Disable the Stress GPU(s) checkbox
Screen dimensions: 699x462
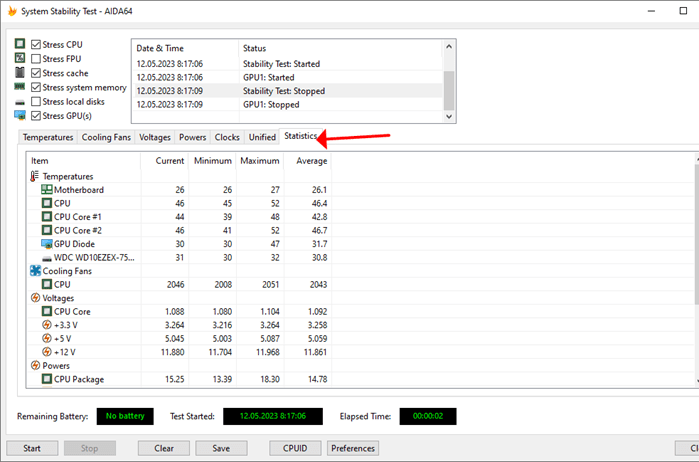point(36,116)
